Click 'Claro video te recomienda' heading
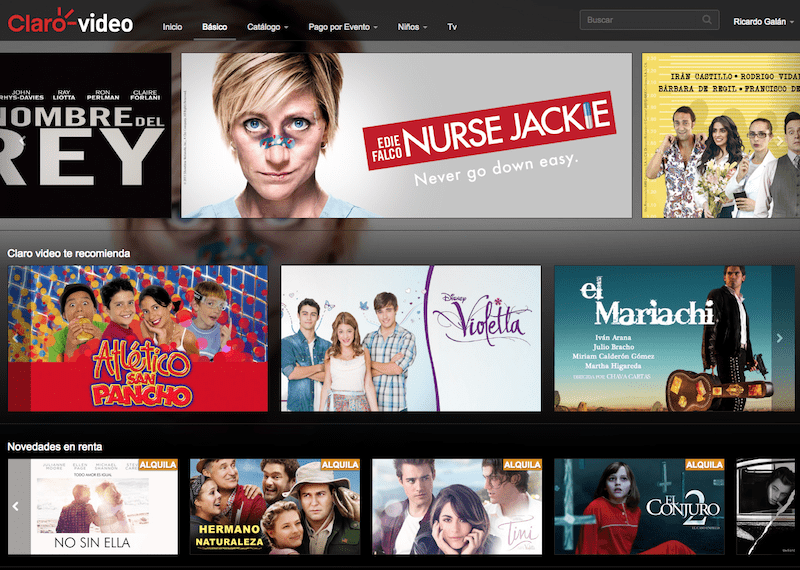The image size is (800, 570). (x=69, y=253)
